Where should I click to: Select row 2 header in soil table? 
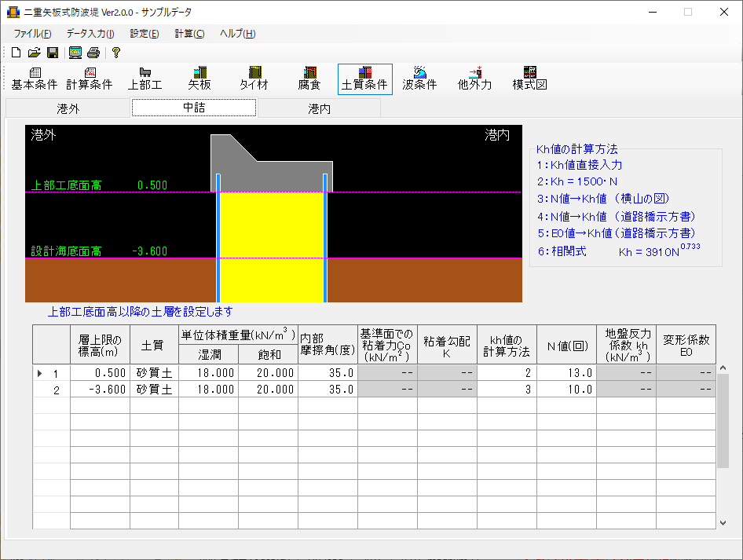[52, 390]
